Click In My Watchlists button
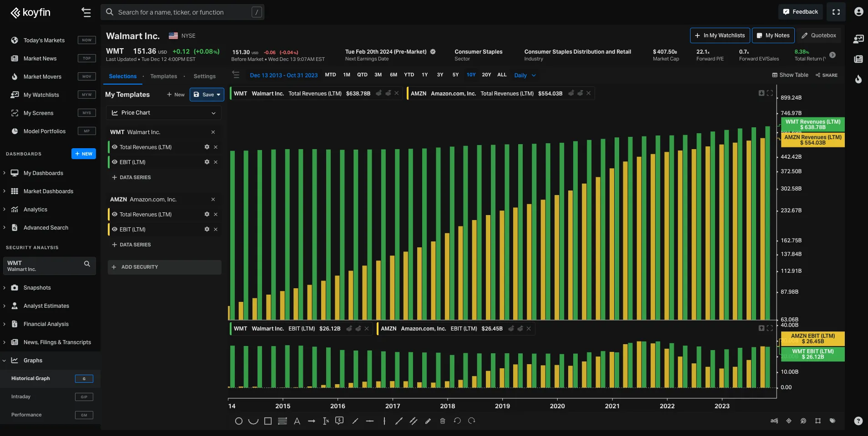 (x=719, y=35)
